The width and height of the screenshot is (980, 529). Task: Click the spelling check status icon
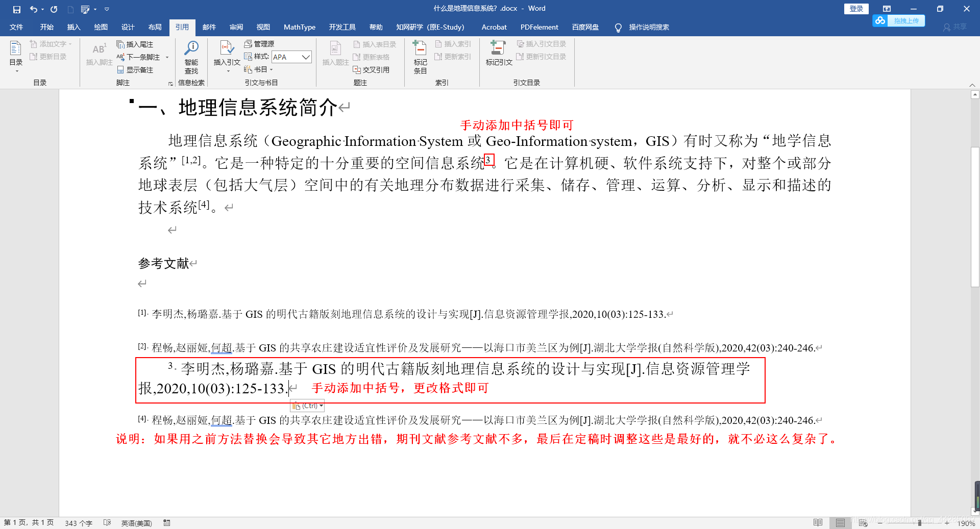pos(107,523)
